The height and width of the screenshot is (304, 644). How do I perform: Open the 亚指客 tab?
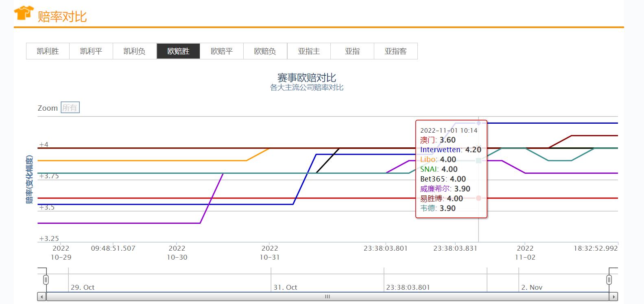396,51
